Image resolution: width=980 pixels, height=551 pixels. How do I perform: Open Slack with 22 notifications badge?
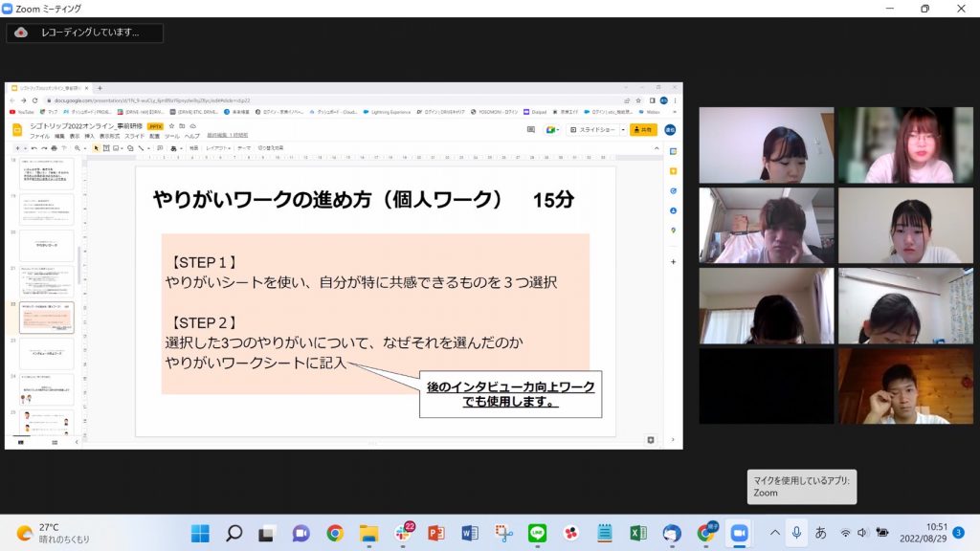pyautogui.click(x=403, y=532)
